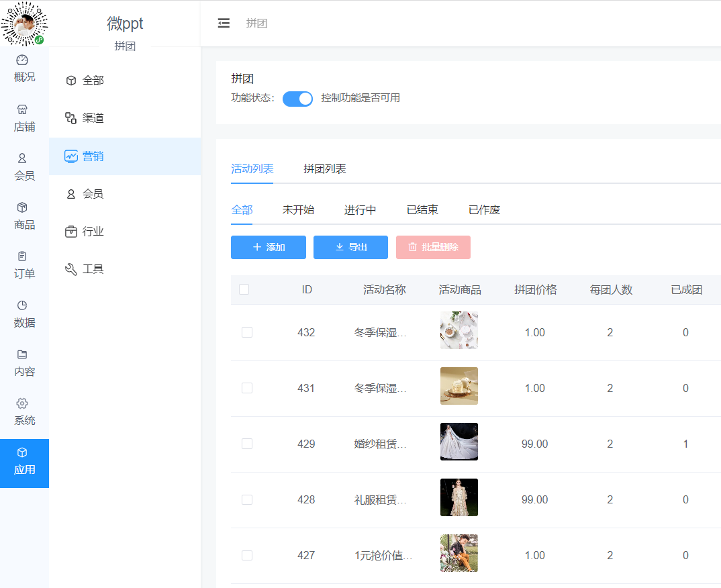Open the product thumbnail for ID 432

459,330
